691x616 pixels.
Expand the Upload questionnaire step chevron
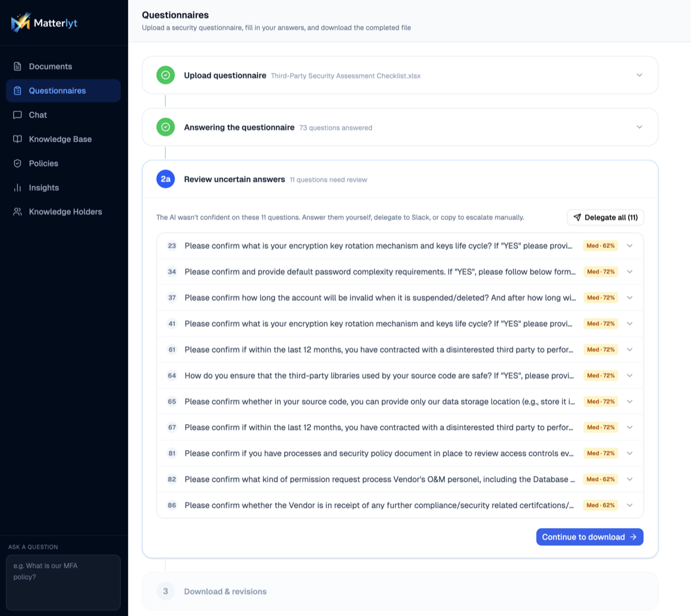pyautogui.click(x=639, y=75)
